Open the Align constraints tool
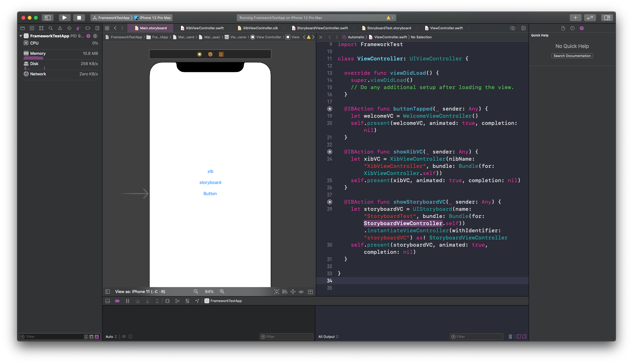The height and width of the screenshot is (364, 633). (x=285, y=291)
